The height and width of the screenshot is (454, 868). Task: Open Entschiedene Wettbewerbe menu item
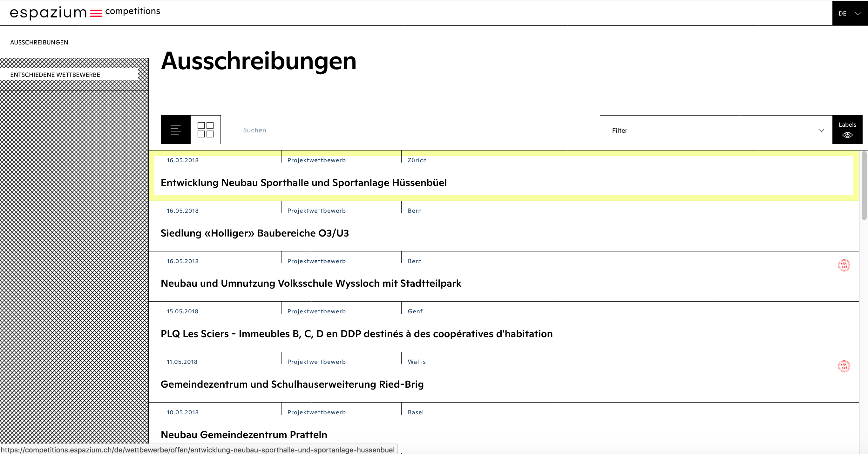tap(55, 75)
